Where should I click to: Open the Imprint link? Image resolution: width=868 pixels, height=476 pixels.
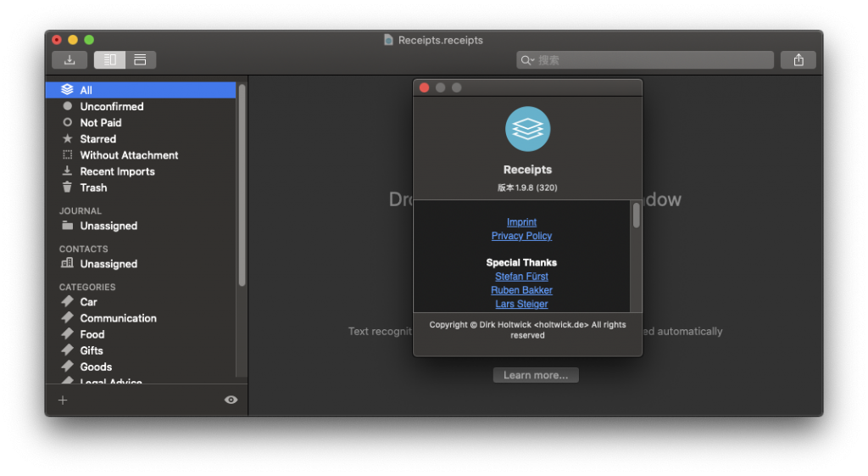pyautogui.click(x=521, y=222)
